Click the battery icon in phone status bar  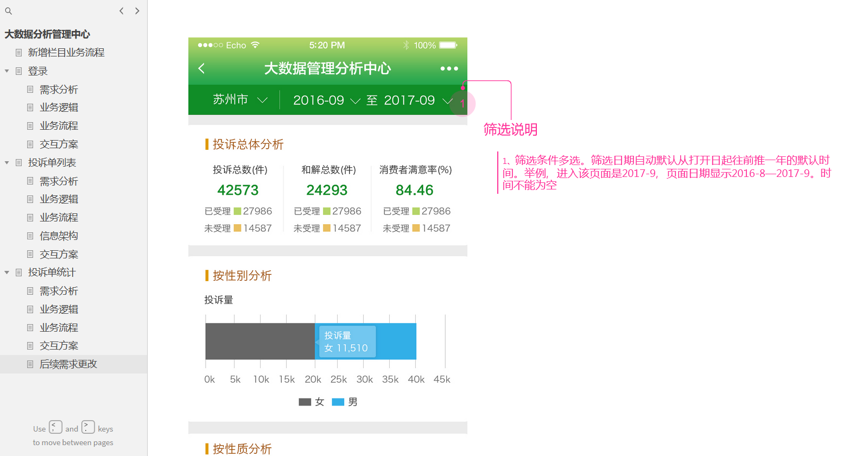pyautogui.click(x=448, y=45)
